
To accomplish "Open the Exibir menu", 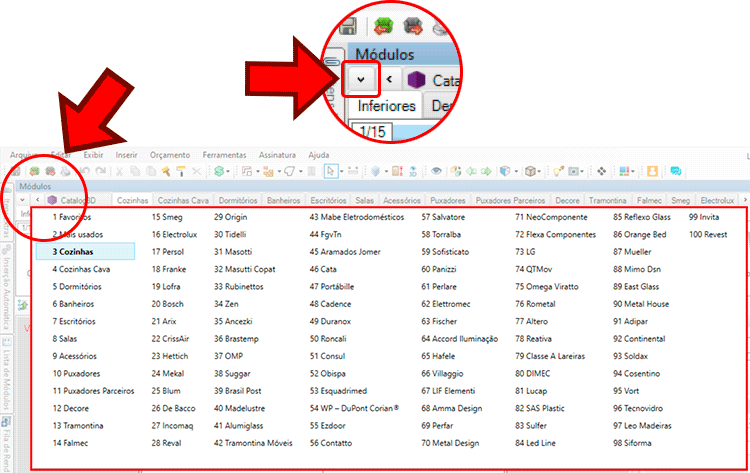I will pos(93,155).
